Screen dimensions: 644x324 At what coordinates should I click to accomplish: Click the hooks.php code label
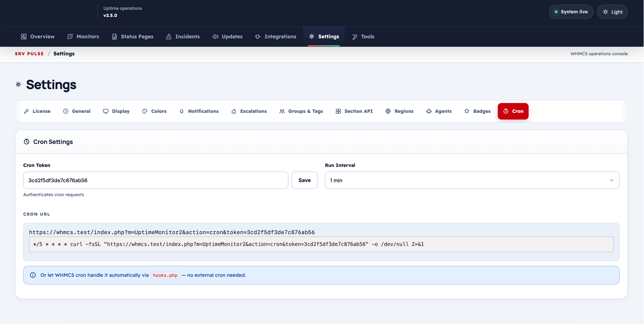pos(165,275)
